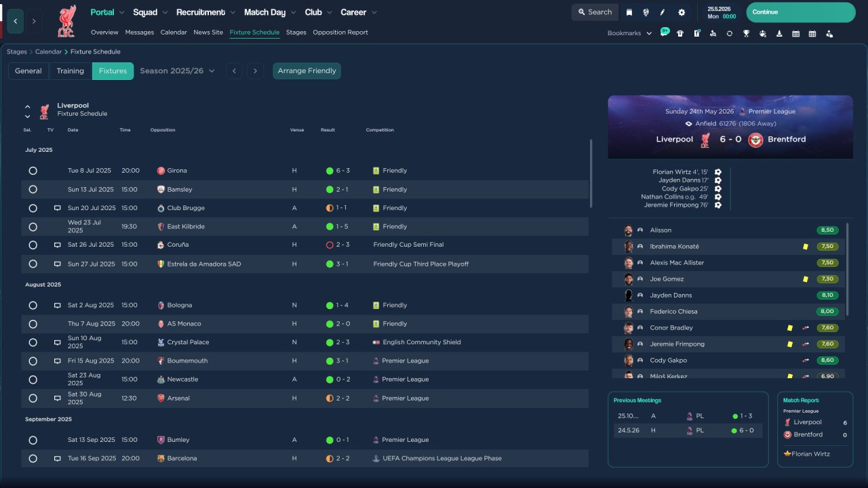
Task: Click the fixture list vertical scrollbar
Action: coord(591,174)
